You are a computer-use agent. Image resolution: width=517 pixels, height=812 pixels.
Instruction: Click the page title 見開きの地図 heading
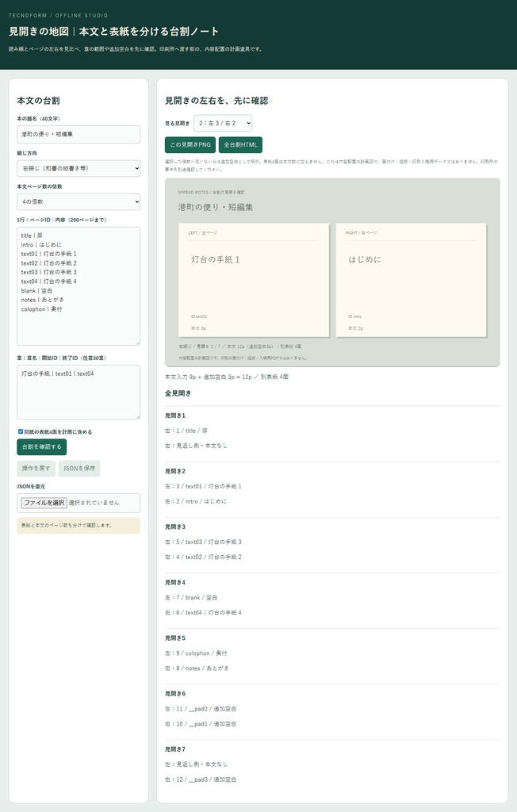(x=113, y=32)
